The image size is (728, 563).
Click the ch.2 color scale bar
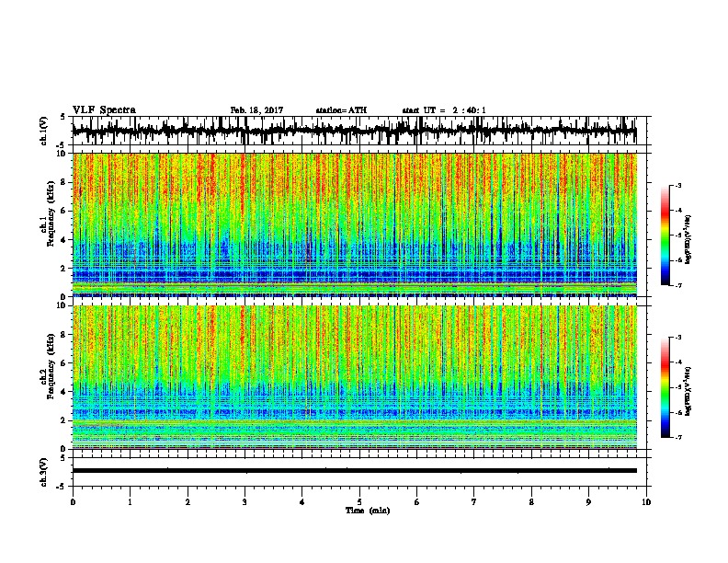coord(665,387)
